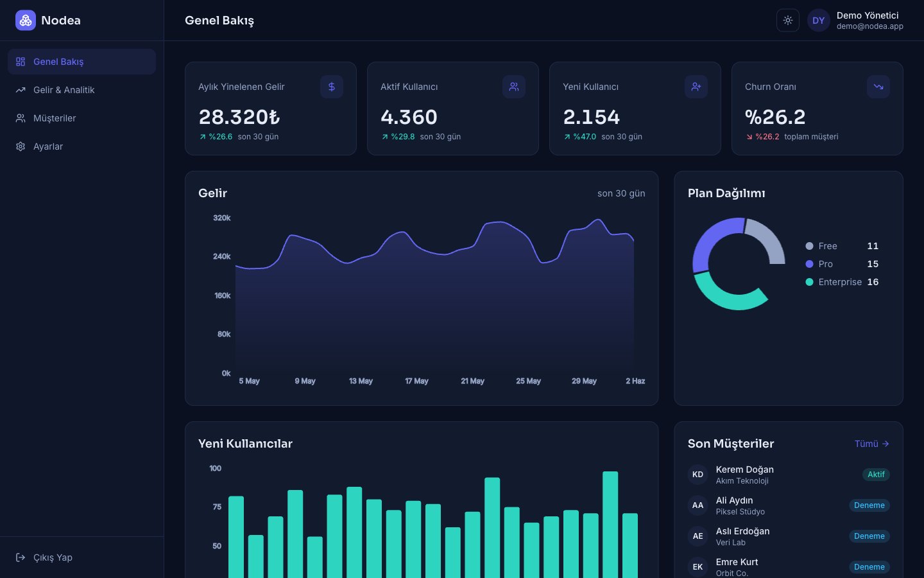This screenshot has height=578, width=924.
Task: Click dollar icon on Aylık Yinelenen Gelir card
Action: pyautogui.click(x=332, y=87)
